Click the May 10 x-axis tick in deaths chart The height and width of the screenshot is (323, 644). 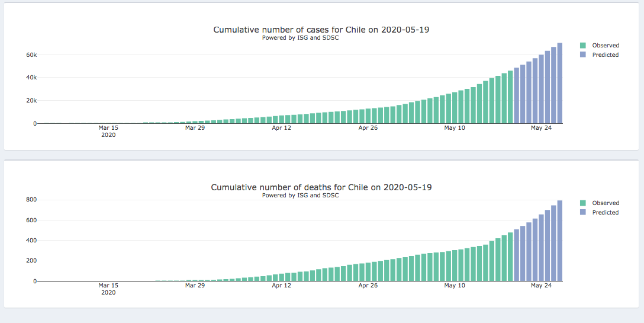[454, 285]
